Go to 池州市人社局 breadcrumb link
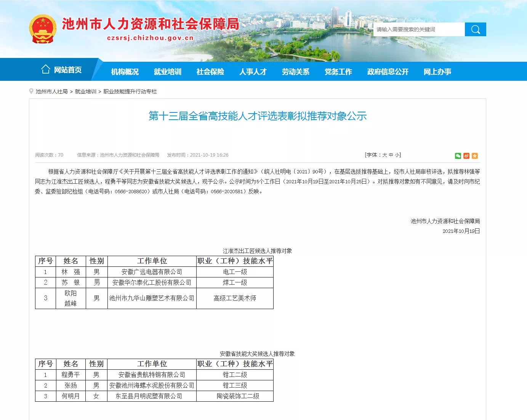 coord(52,91)
